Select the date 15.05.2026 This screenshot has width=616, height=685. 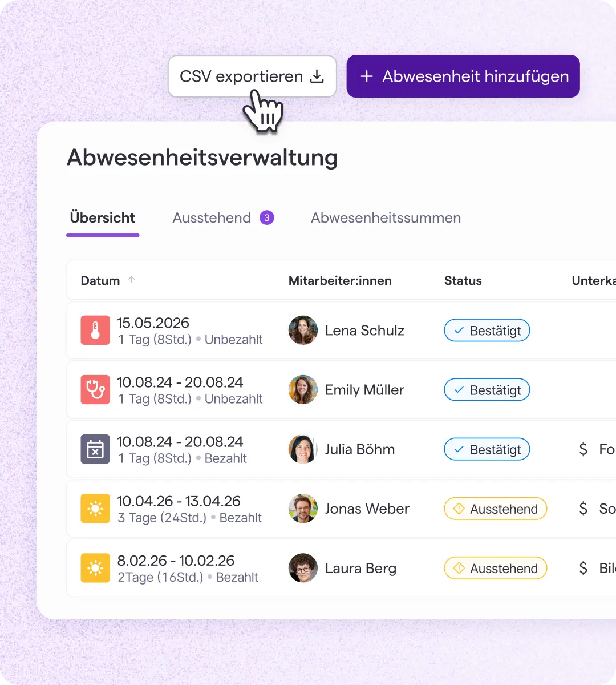click(153, 323)
